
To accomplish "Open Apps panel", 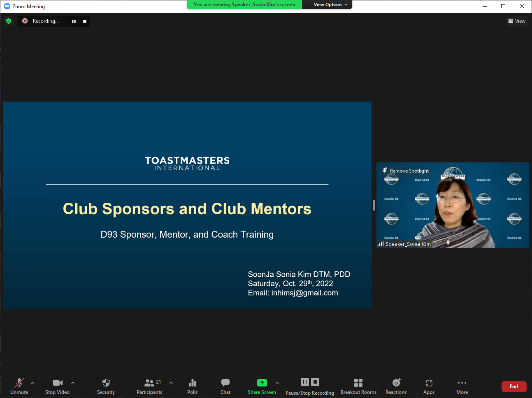I will pos(429,386).
